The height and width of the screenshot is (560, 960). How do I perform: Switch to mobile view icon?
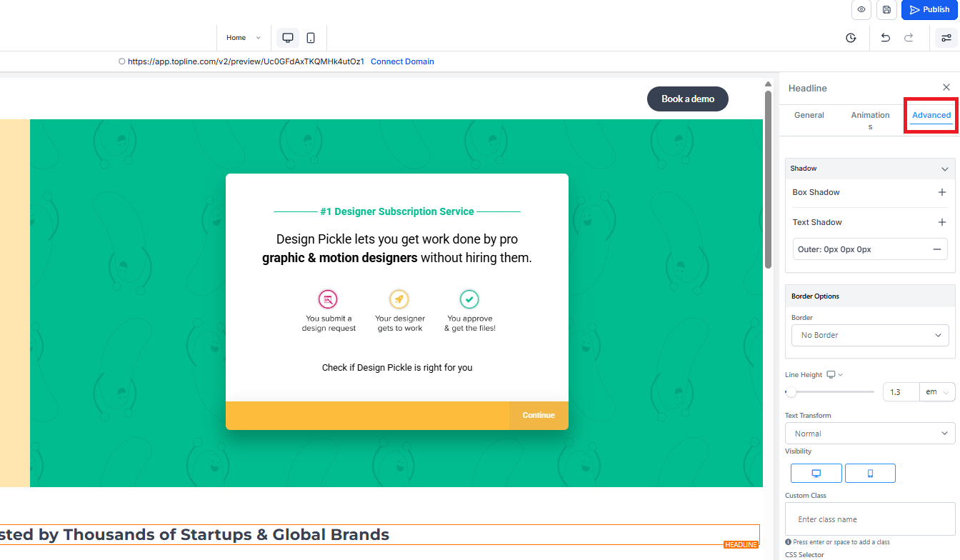pyautogui.click(x=311, y=38)
